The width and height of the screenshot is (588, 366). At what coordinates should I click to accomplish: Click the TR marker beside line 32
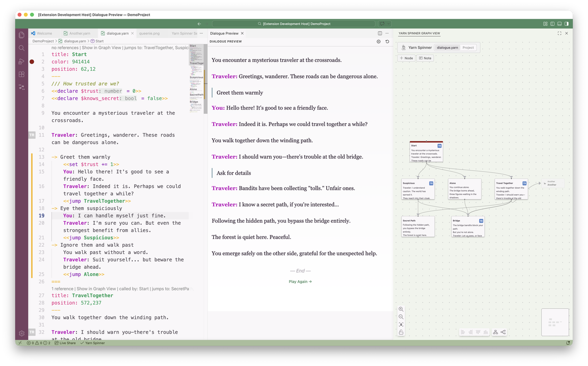click(x=32, y=332)
